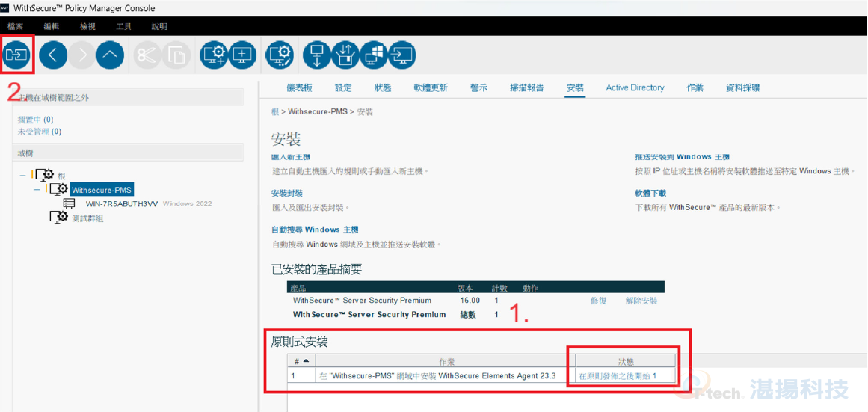Click the 根 breadcrumb link
Image resolution: width=868 pixels, height=412 pixels.
[274, 111]
